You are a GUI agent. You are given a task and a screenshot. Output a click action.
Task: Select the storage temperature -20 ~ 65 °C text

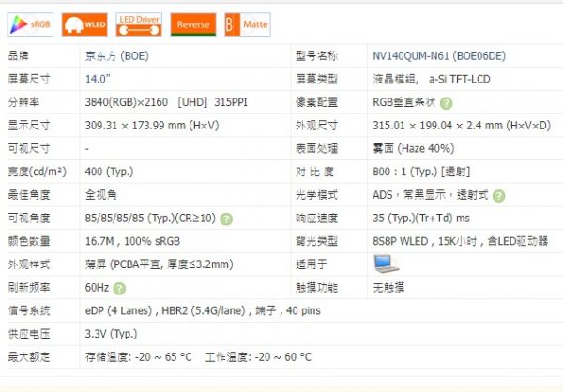coord(138,357)
